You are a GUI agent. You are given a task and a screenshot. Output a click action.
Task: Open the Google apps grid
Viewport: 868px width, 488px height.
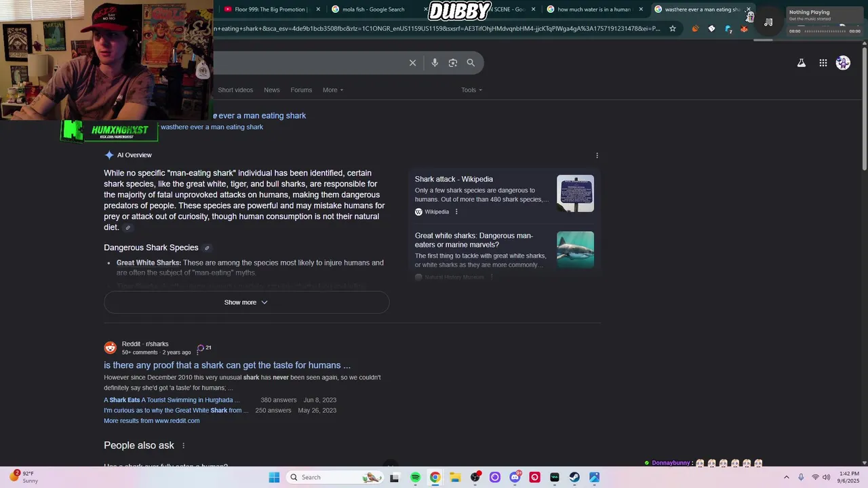pyautogui.click(x=823, y=63)
